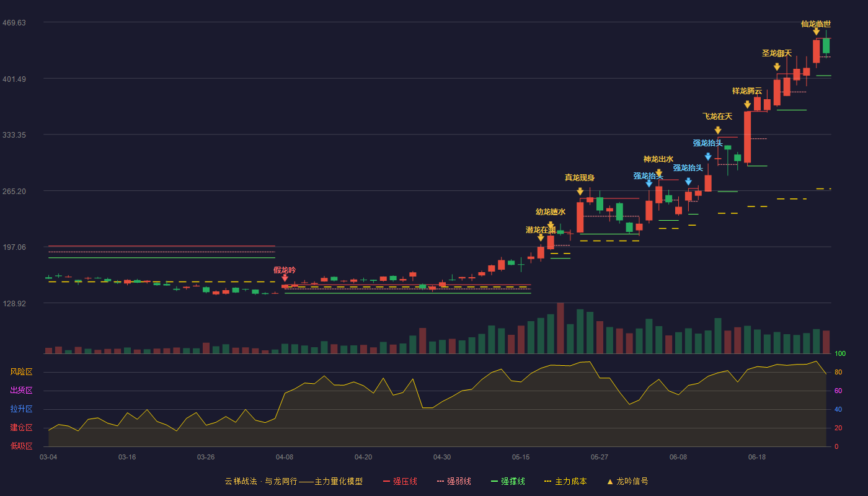Click the 05-27 date label

(x=600, y=457)
